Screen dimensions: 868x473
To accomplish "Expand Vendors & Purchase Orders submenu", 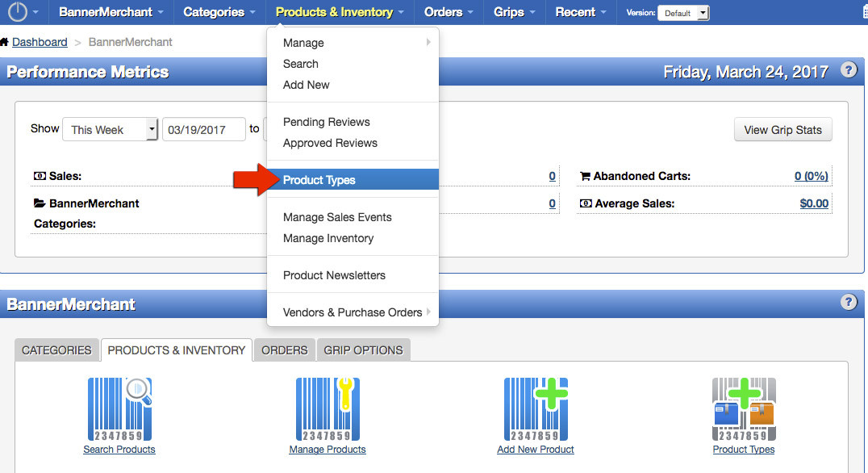I will [x=353, y=312].
